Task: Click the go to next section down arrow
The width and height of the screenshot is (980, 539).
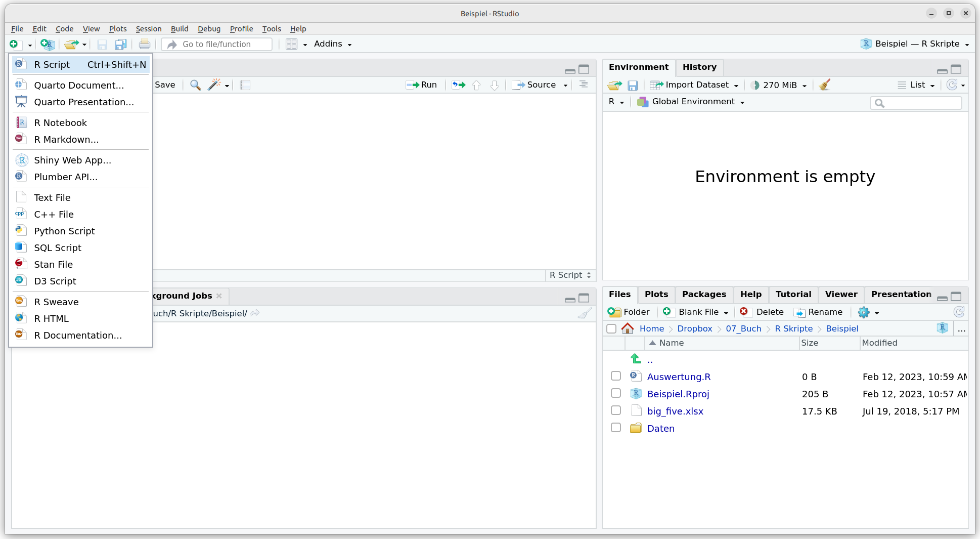Action: [x=495, y=85]
